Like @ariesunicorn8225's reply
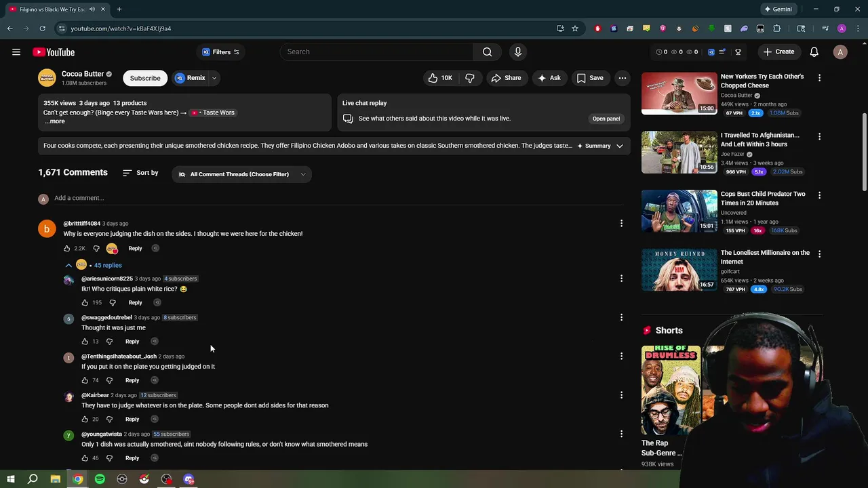 point(85,303)
